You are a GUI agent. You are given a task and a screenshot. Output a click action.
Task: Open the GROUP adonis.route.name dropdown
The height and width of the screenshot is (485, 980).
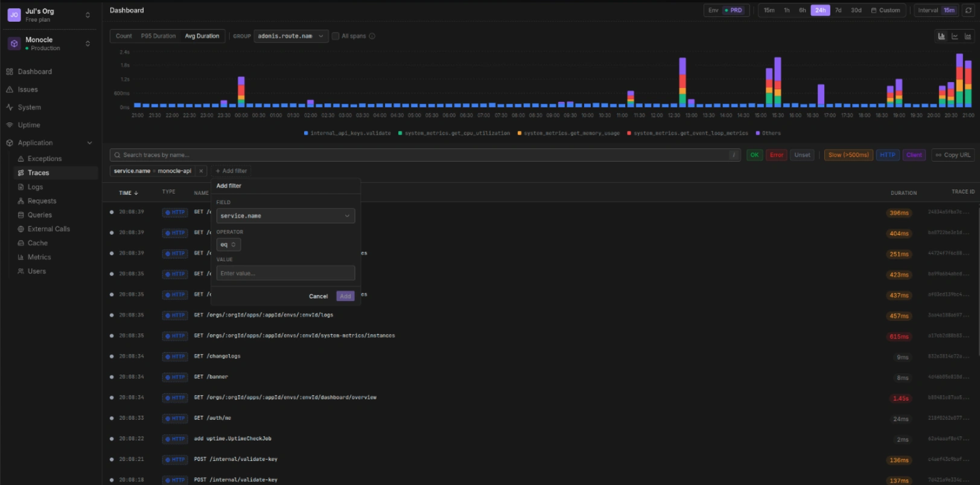(291, 36)
